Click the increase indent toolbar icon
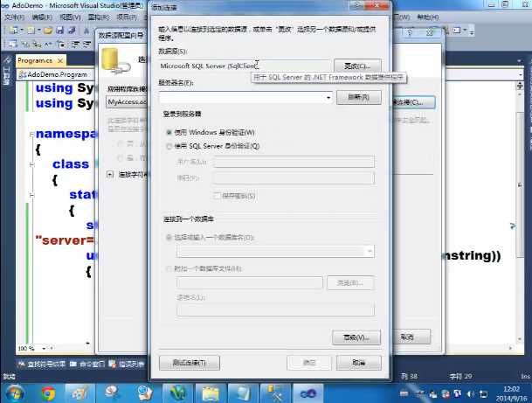 (86, 44)
